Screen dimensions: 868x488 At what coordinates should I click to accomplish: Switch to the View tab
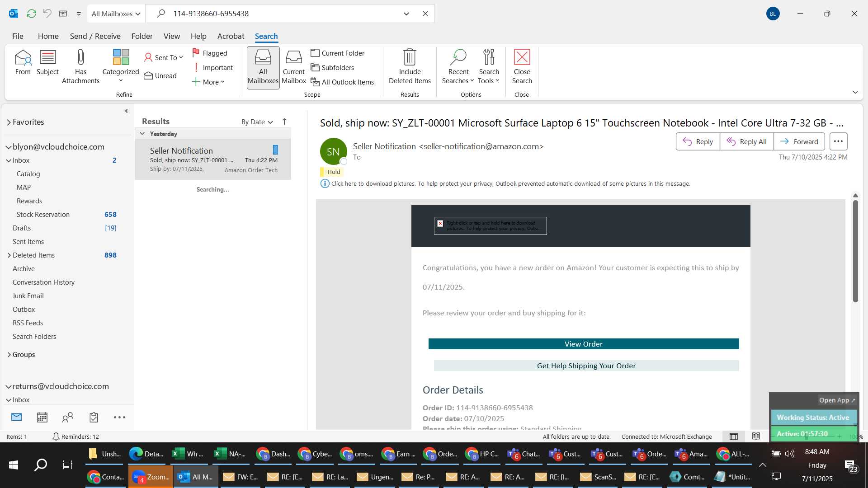click(x=171, y=36)
